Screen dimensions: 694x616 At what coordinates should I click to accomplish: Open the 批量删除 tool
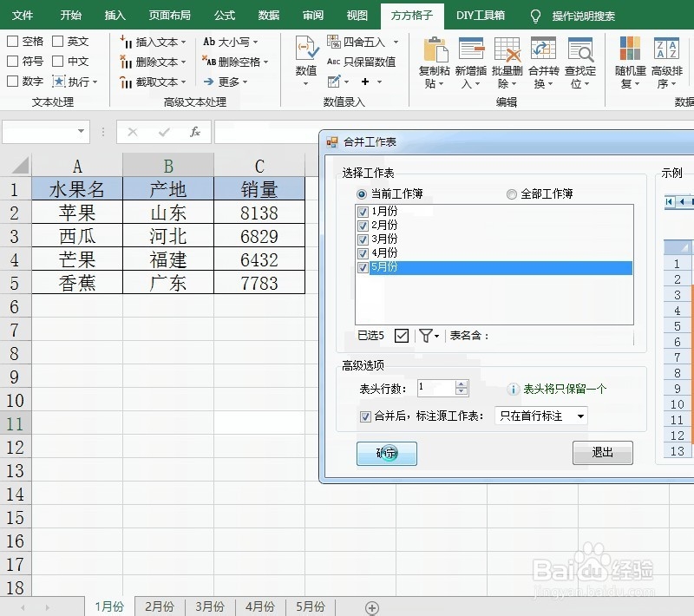(x=507, y=56)
